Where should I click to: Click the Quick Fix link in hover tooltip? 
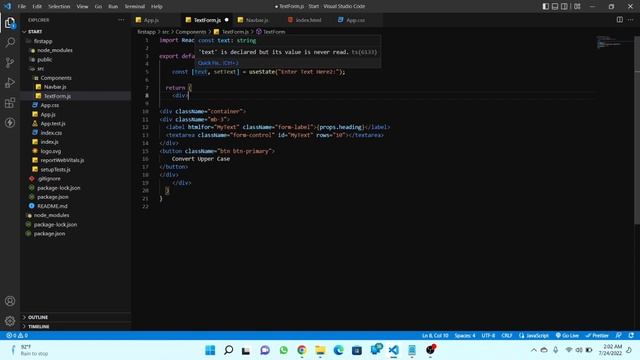pyautogui.click(x=218, y=63)
